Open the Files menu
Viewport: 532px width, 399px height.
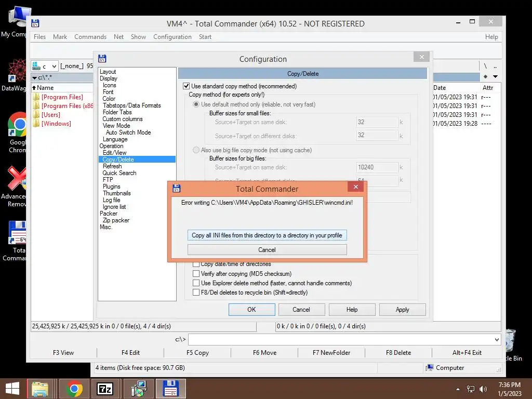coord(39,37)
